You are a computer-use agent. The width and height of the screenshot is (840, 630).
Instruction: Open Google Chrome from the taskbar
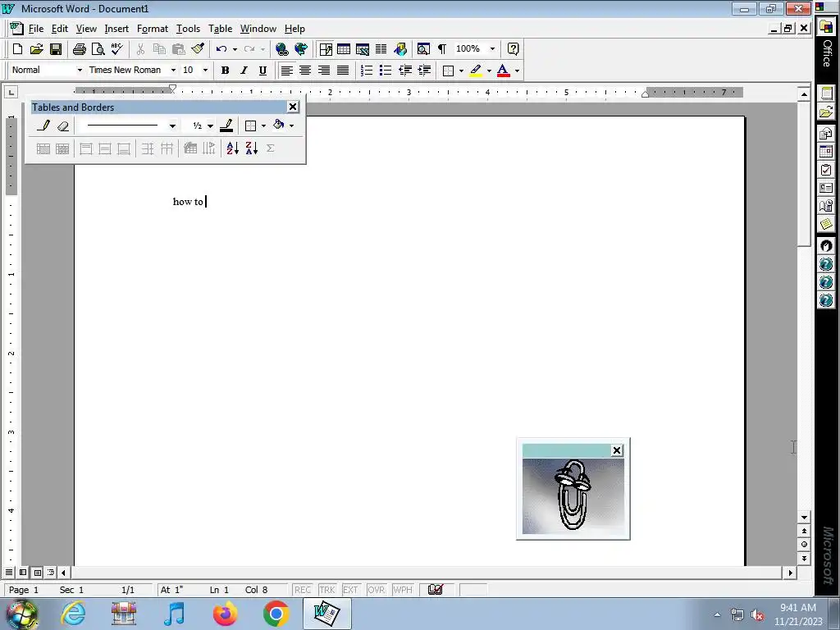pos(276,614)
